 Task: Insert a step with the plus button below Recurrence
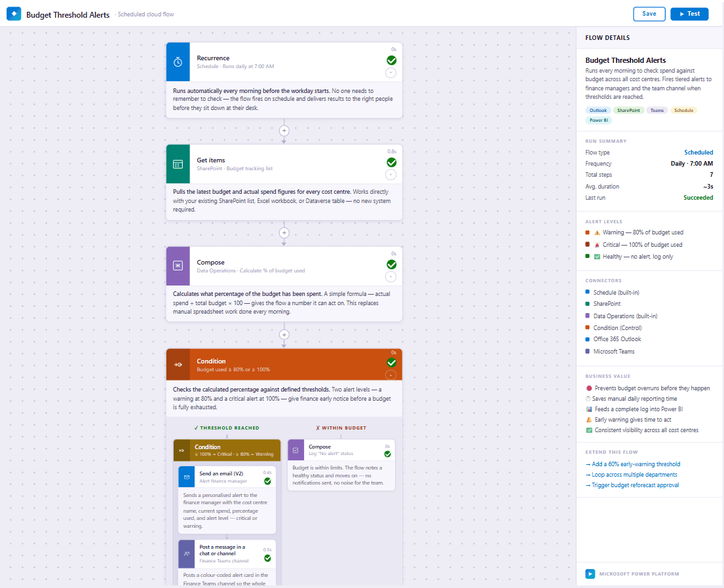pyautogui.click(x=284, y=131)
